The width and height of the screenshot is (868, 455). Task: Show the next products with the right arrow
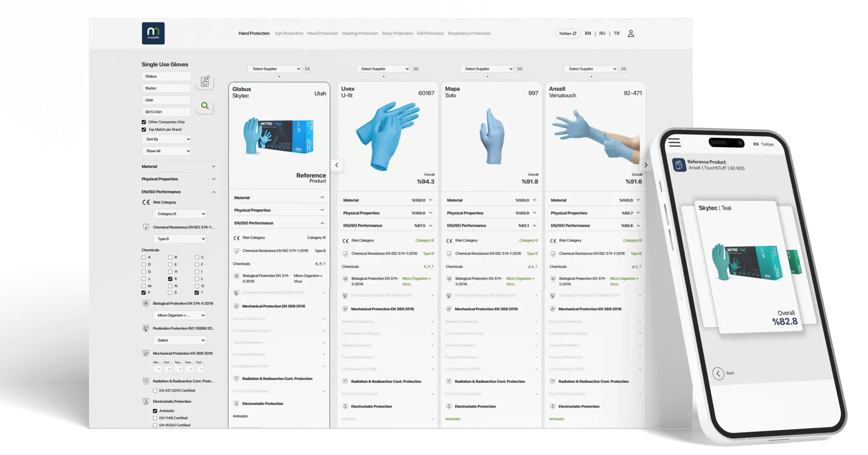click(x=646, y=165)
